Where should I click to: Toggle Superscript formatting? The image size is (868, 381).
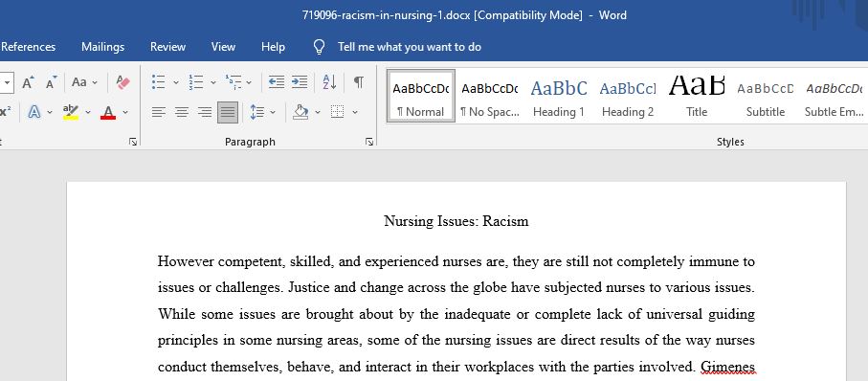point(5,112)
